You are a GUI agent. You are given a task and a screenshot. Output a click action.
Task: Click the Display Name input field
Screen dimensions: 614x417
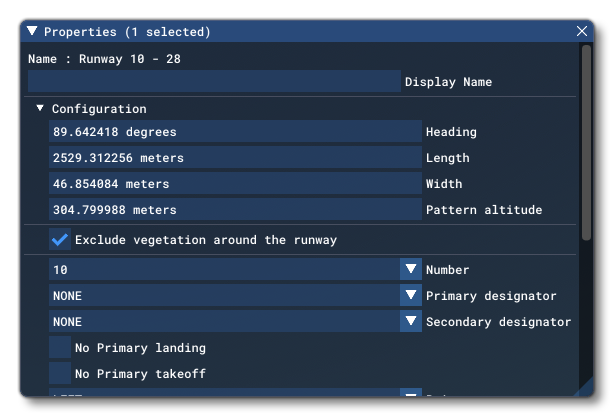214,81
